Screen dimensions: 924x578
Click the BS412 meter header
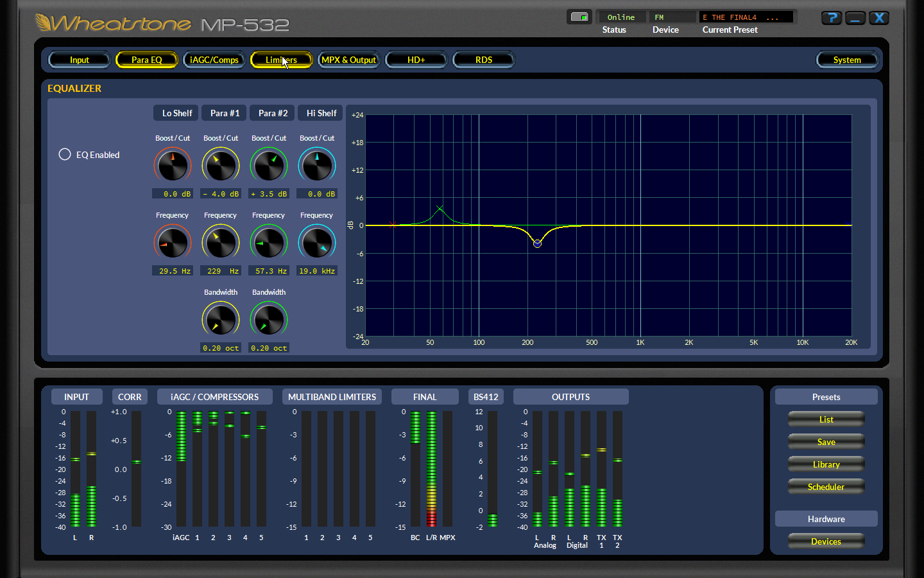point(486,397)
